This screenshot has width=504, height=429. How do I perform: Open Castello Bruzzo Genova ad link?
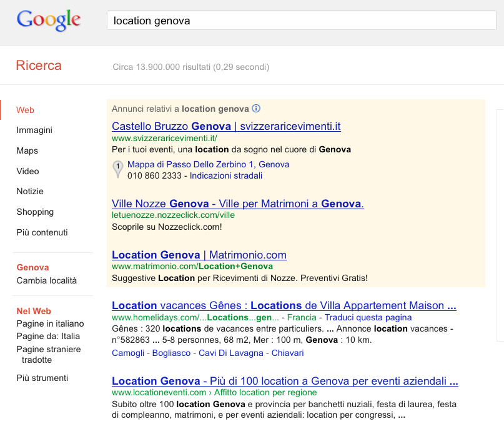pyautogui.click(x=226, y=126)
